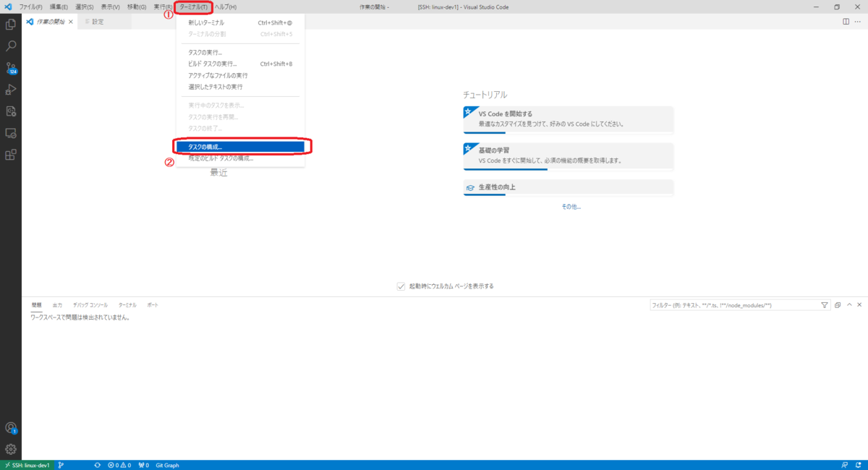
Task: Open the Explorer view in activity bar
Action: pos(11,24)
